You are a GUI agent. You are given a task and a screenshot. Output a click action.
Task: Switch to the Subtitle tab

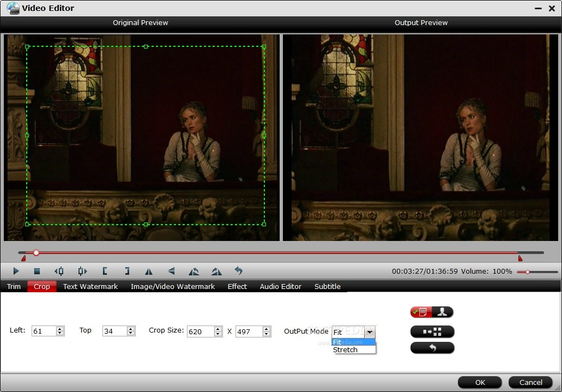(328, 286)
